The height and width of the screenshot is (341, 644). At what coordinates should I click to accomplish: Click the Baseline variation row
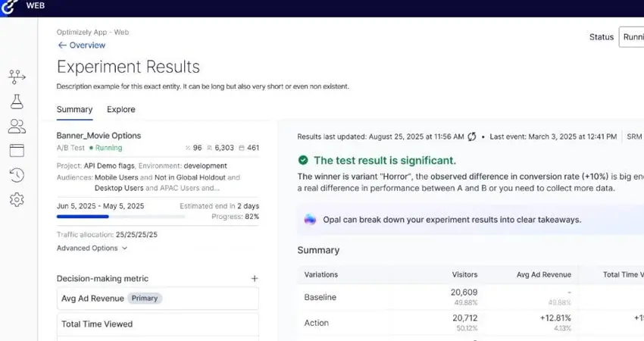coord(470,297)
